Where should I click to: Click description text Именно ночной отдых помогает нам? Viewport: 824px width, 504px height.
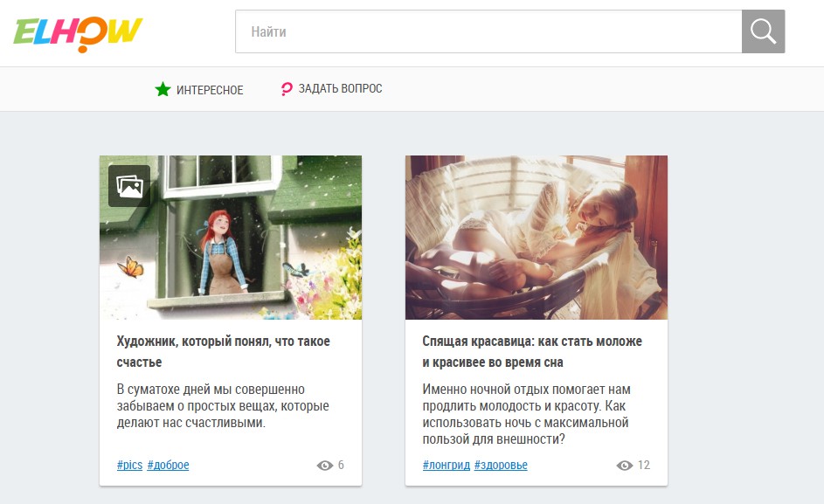527,414
